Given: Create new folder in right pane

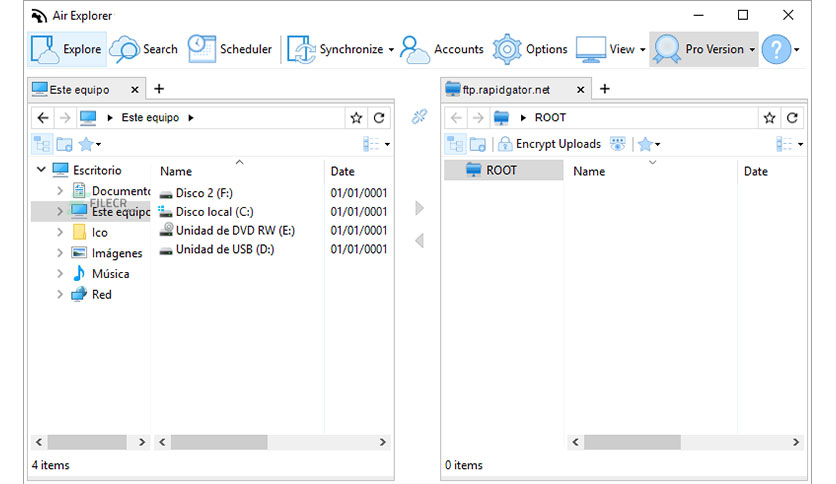Looking at the screenshot, I should 477,144.
